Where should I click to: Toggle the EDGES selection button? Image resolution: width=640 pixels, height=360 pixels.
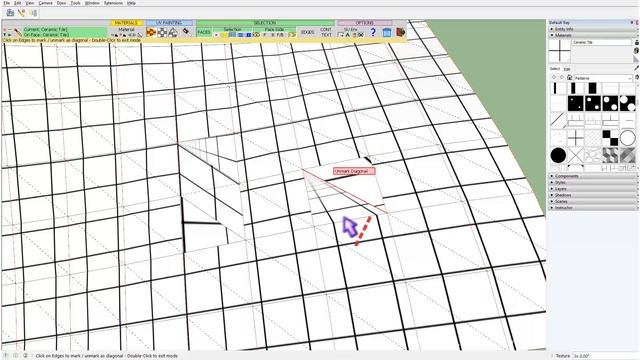(x=307, y=32)
